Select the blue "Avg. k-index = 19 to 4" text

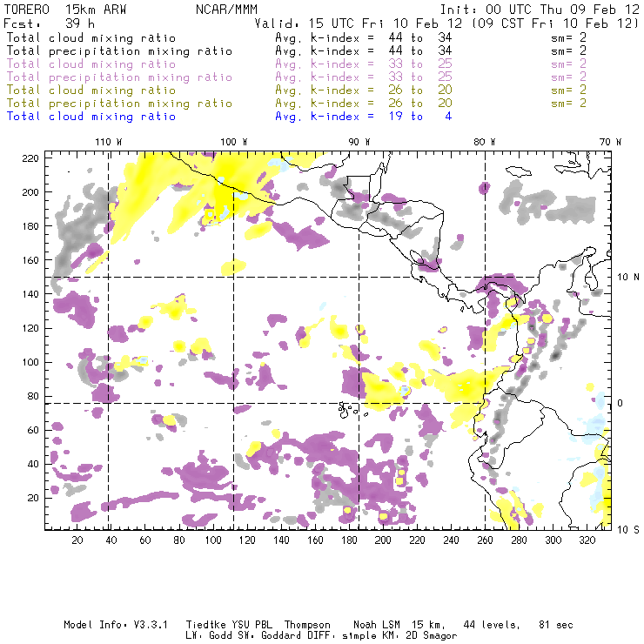click(364, 117)
